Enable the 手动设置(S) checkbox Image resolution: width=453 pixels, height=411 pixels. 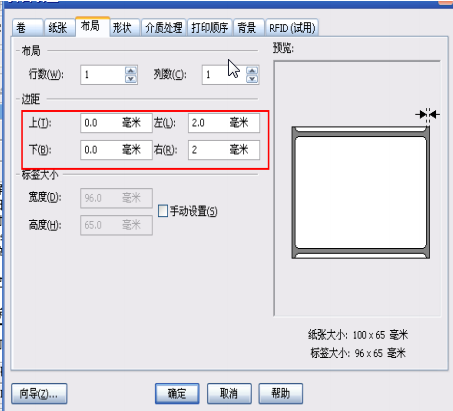pyautogui.click(x=163, y=211)
